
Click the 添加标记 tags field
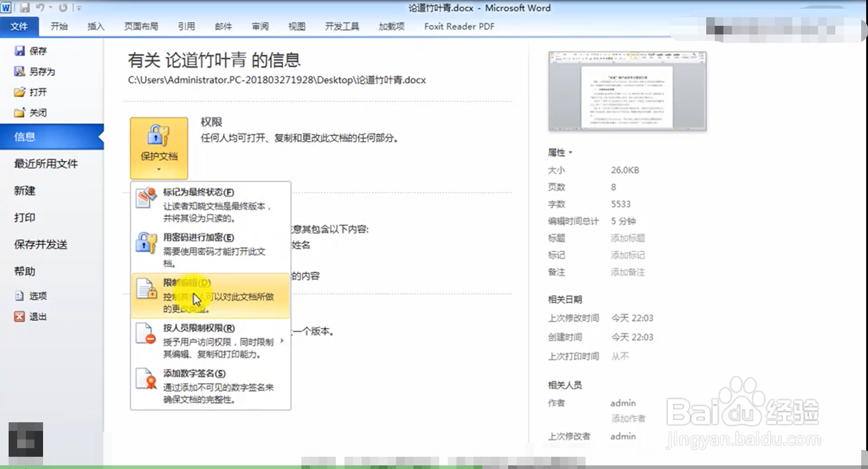pos(628,255)
